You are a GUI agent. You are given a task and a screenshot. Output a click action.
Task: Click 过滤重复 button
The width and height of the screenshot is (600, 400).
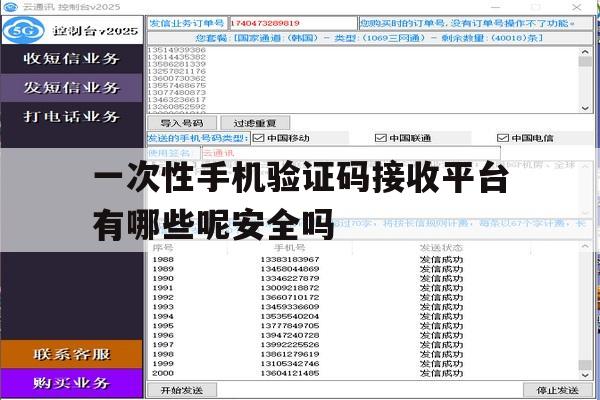click(255, 123)
